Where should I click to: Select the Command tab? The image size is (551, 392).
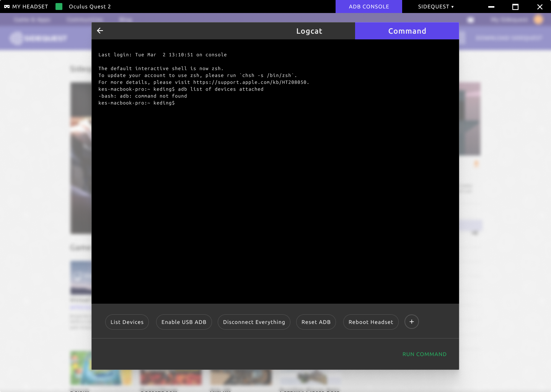coord(407,31)
